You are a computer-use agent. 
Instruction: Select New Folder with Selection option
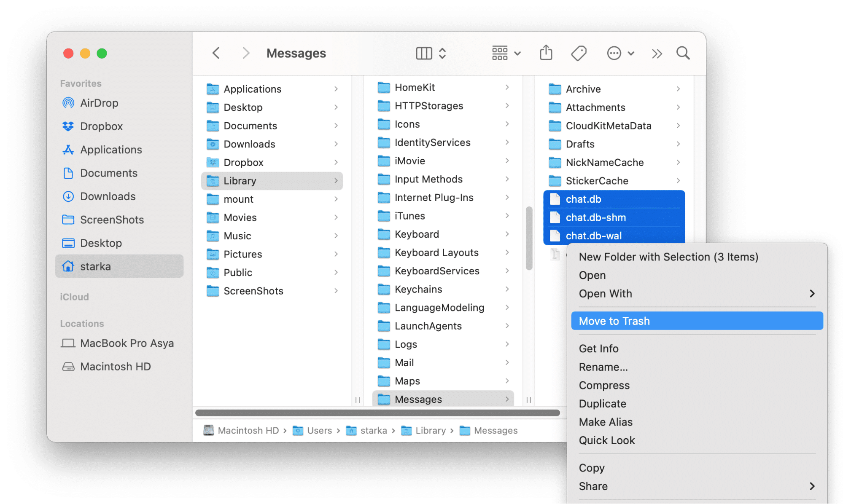click(x=668, y=257)
